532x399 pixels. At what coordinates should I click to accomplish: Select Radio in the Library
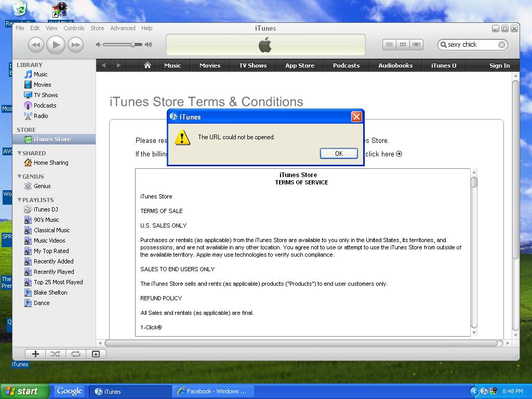(x=54, y=116)
